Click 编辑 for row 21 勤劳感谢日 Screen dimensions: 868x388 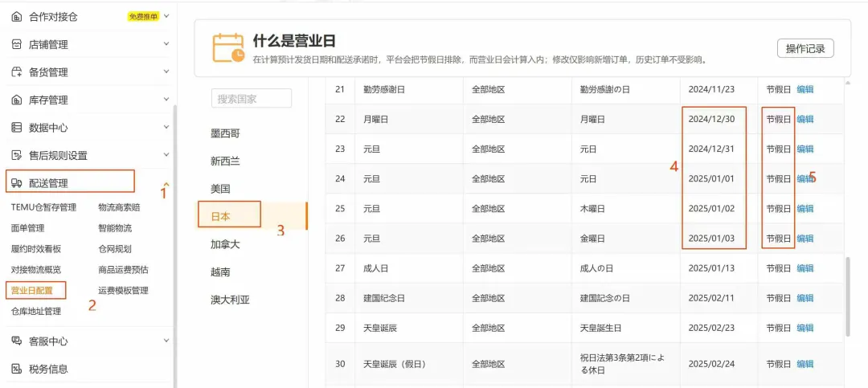tap(805, 89)
